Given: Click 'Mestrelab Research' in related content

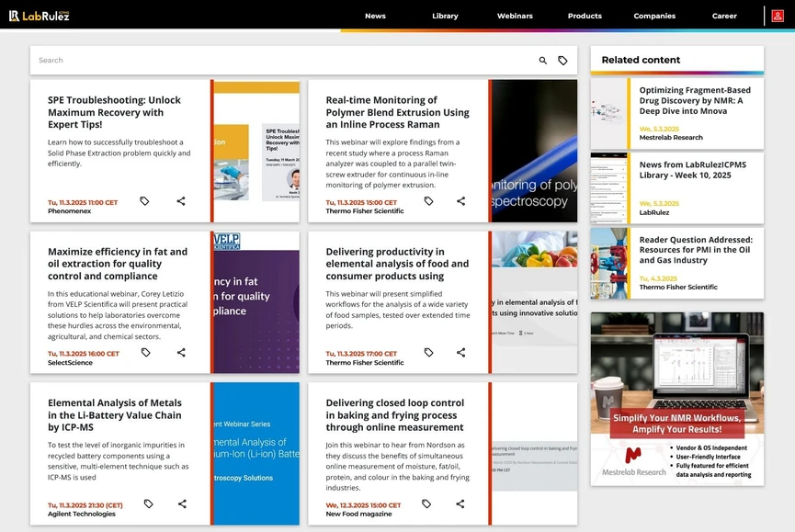Looking at the screenshot, I should [x=671, y=137].
